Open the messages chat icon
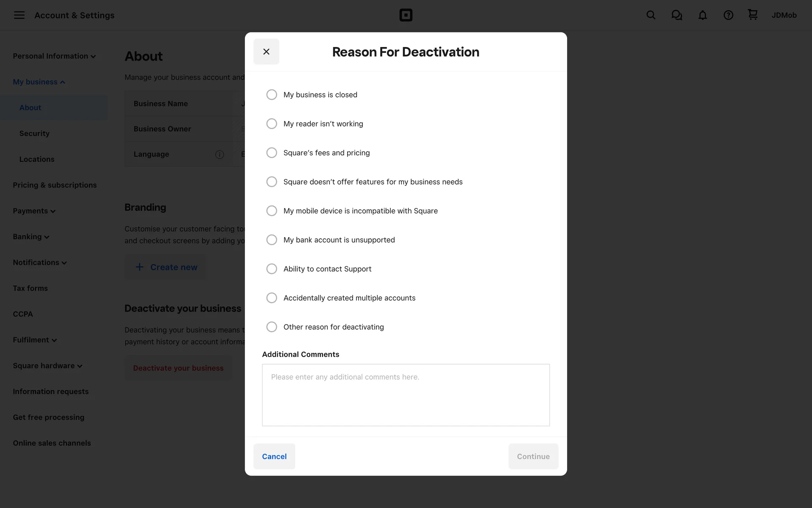Screen dimensions: 812x508 677,15
